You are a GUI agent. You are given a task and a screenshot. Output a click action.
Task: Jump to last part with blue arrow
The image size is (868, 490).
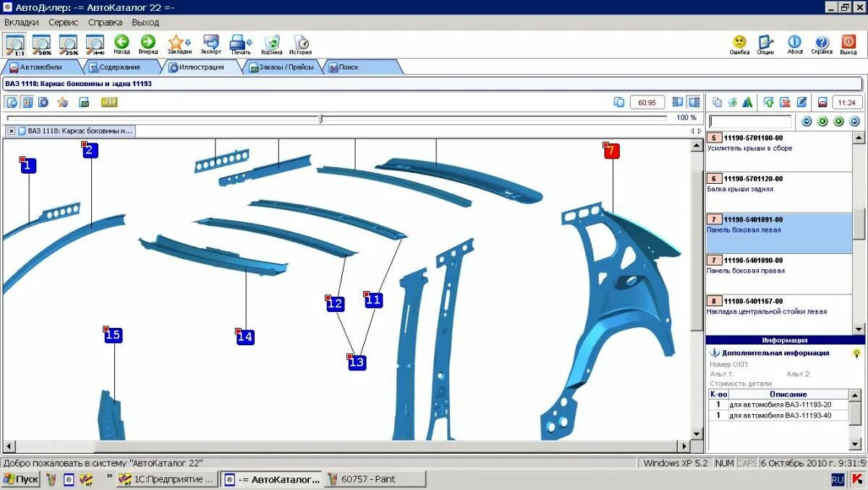854,122
